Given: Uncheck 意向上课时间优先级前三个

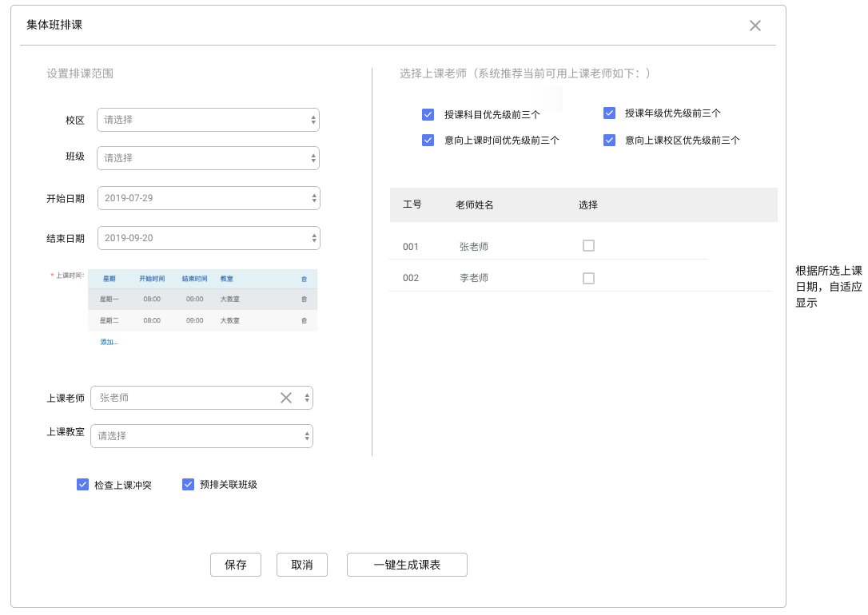Looking at the screenshot, I should (428, 140).
